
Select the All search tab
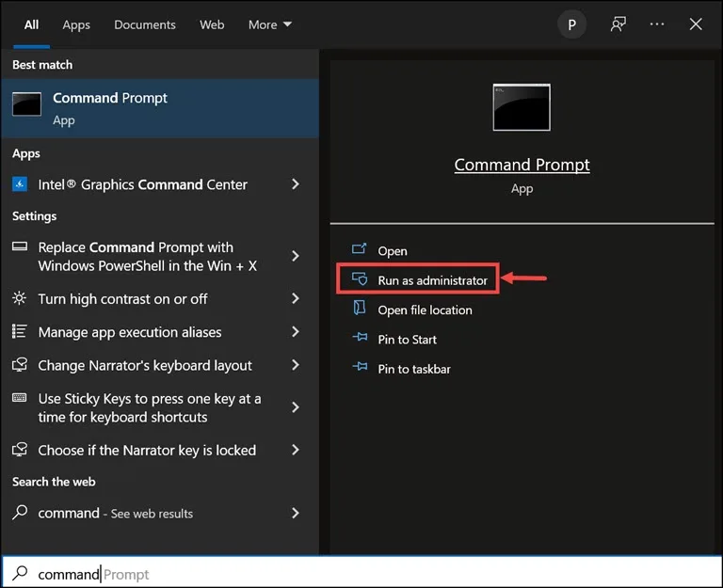click(31, 24)
